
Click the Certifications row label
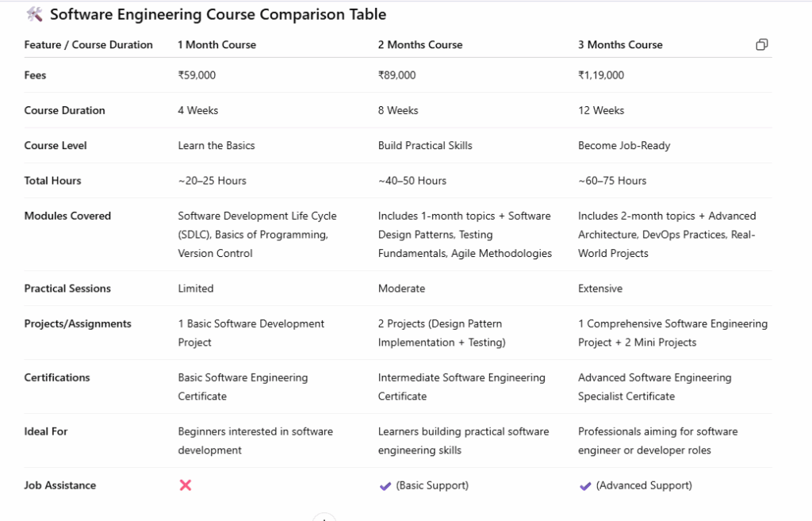(x=57, y=377)
